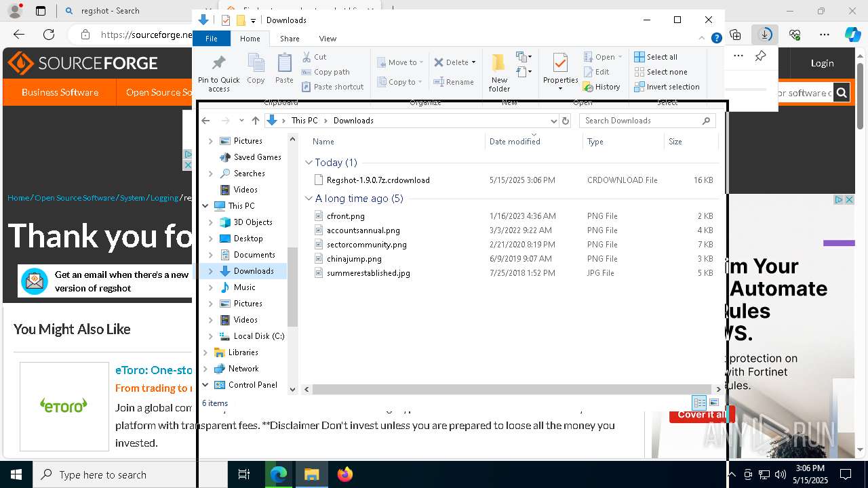Click Edge browser Downloads toolbar icon

[x=765, y=35]
